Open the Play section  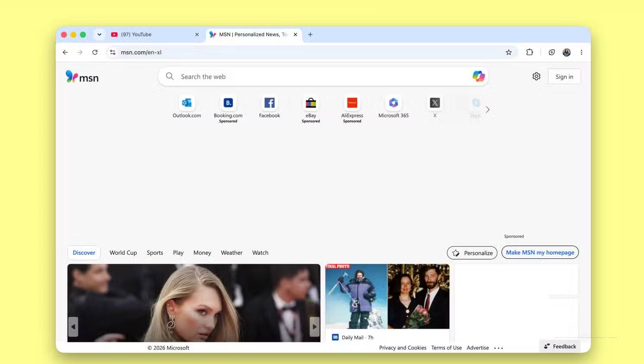[x=178, y=253]
